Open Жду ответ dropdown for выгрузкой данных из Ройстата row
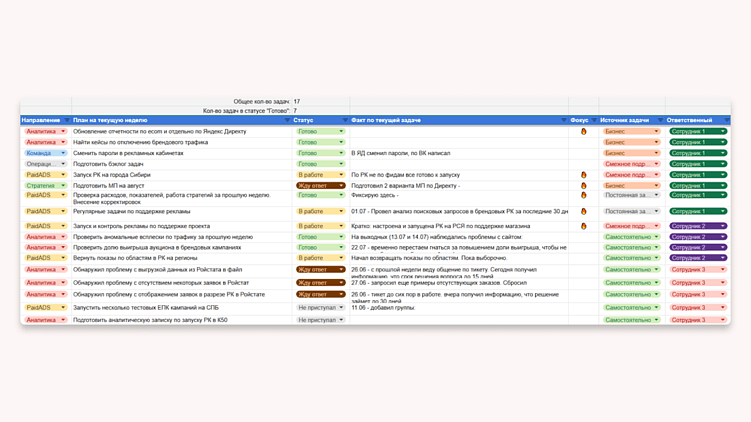Viewport: 751px width, 422px height. click(x=320, y=270)
